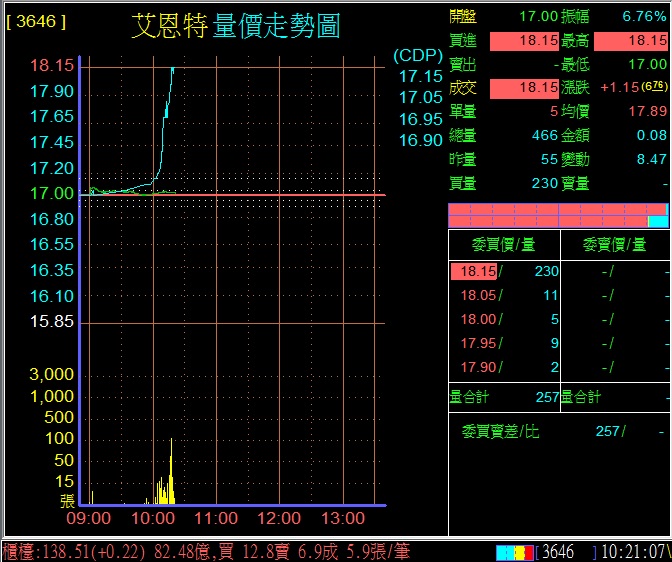The image size is (672, 562).
Task: Click the highlighted 成交 price 18.15
Action: click(524, 88)
